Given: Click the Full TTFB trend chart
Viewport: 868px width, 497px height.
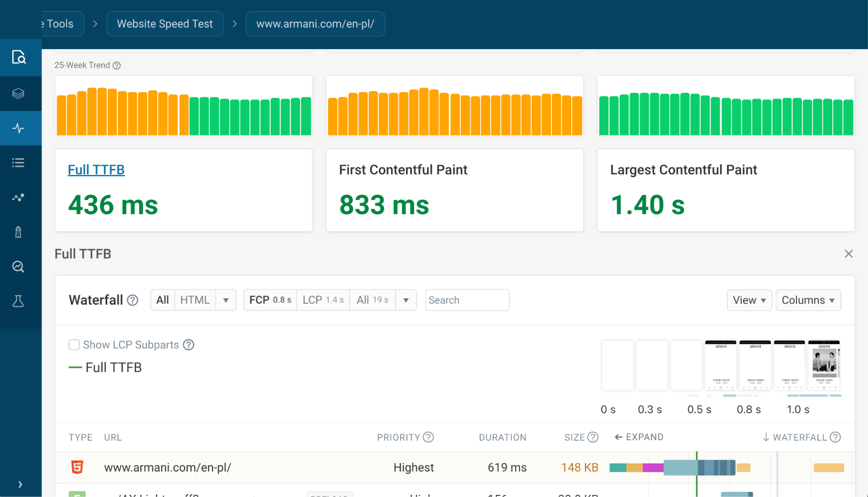Looking at the screenshot, I should tap(184, 106).
